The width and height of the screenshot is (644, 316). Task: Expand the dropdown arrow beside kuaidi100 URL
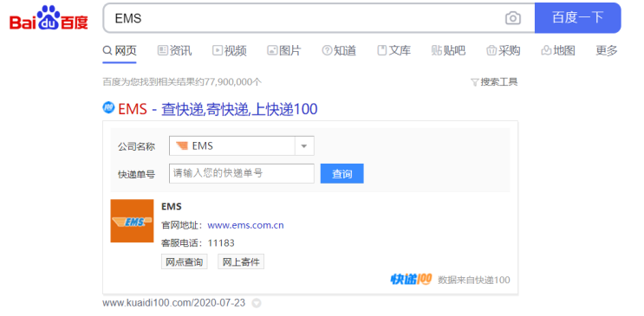pos(257,304)
